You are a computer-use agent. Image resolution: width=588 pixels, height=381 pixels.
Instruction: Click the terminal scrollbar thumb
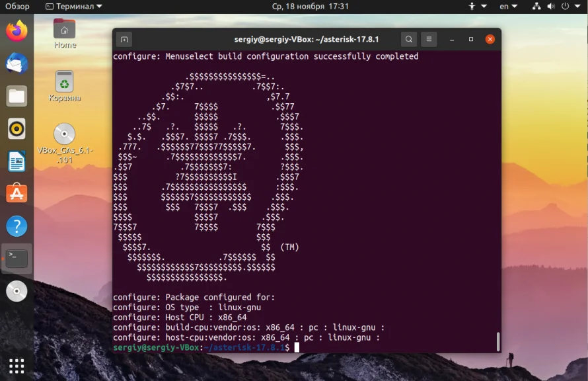(498, 341)
